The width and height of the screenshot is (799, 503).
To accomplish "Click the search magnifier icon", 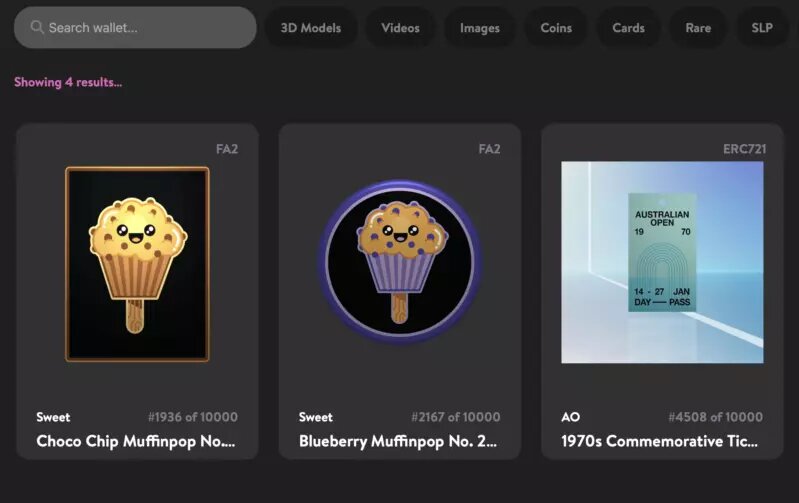I will pos(37,27).
